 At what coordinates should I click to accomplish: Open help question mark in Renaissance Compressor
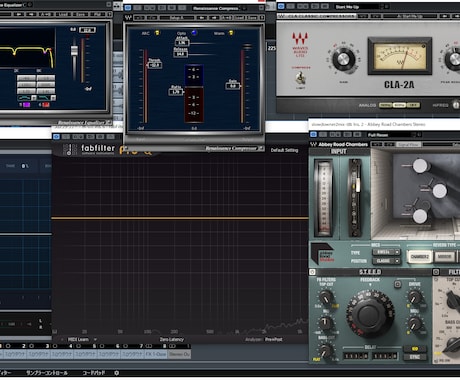[262, 17]
